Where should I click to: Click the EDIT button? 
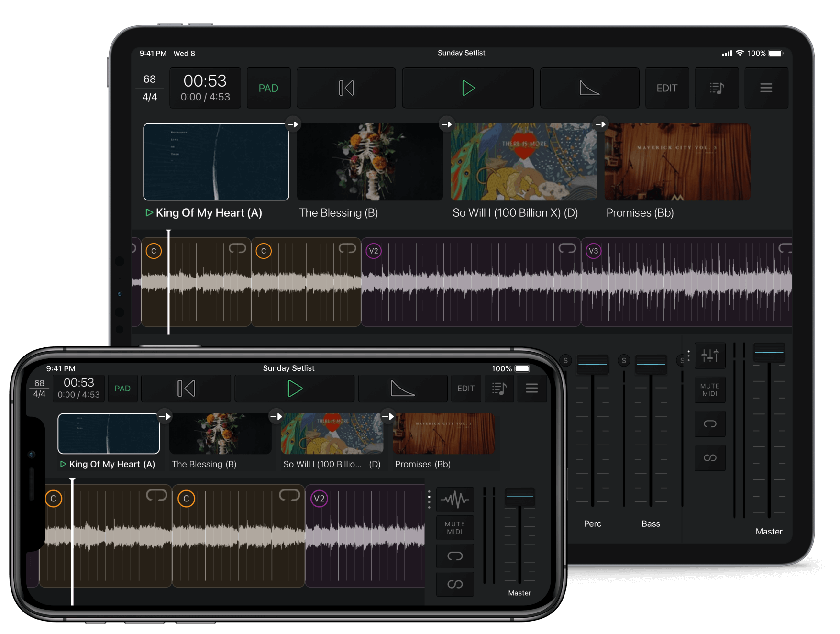(667, 88)
